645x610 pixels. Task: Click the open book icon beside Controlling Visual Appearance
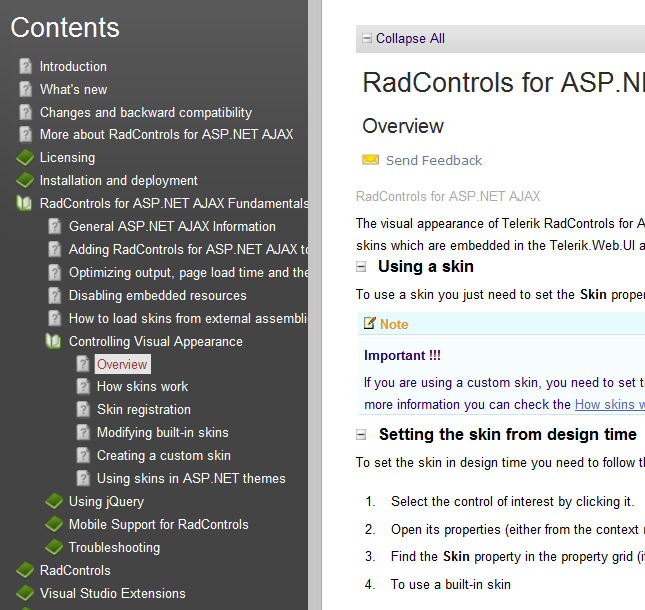(x=54, y=342)
